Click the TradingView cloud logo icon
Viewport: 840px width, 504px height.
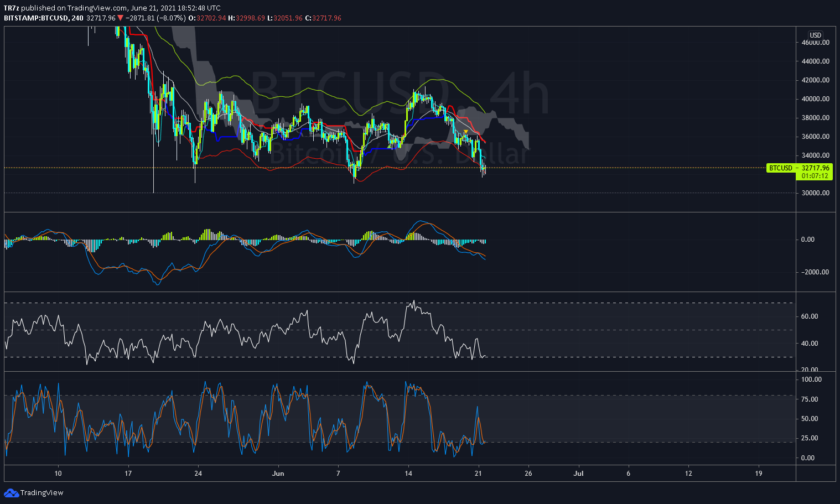11,493
